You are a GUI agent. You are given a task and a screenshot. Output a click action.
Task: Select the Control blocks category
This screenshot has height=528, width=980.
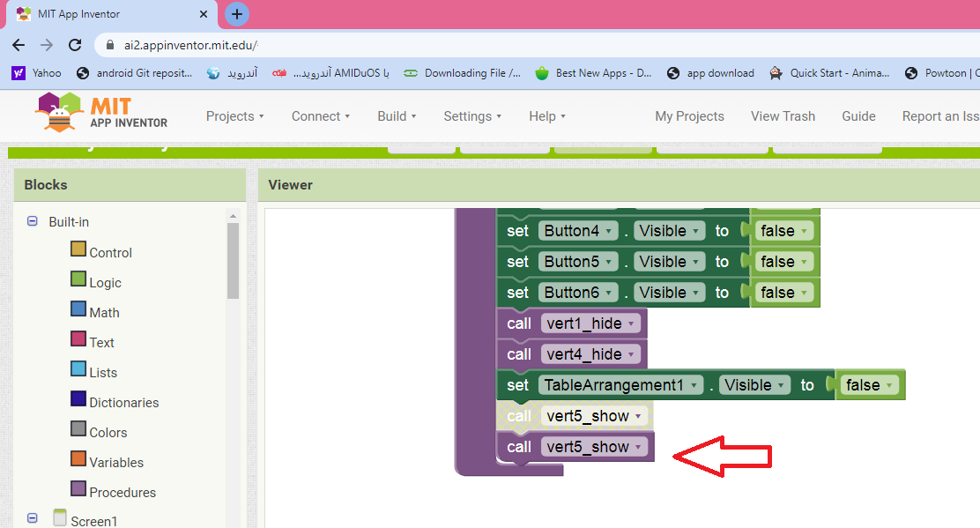coord(110,252)
